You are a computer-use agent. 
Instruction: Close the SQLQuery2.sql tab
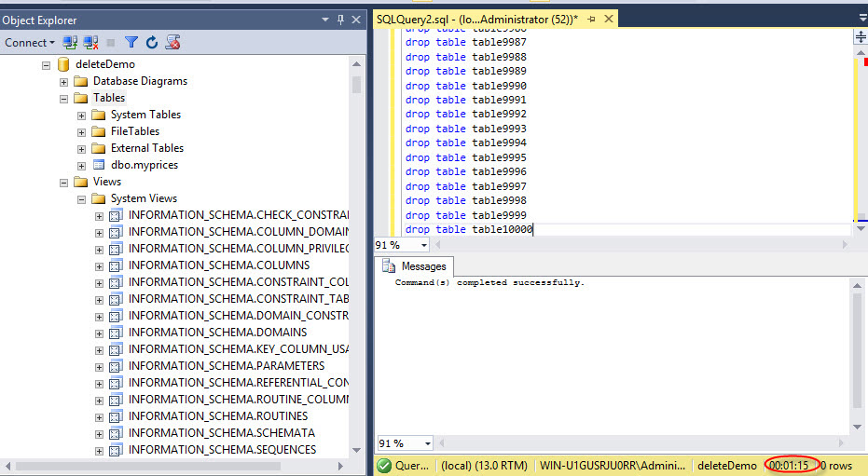[x=609, y=20]
